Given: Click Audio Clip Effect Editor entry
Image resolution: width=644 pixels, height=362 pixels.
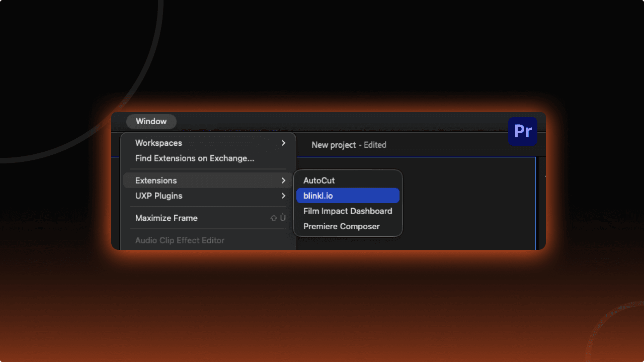Looking at the screenshot, I should [x=180, y=240].
